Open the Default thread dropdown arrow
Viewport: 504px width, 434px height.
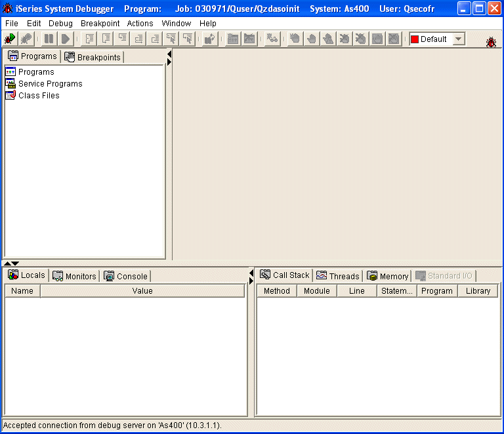[459, 39]
